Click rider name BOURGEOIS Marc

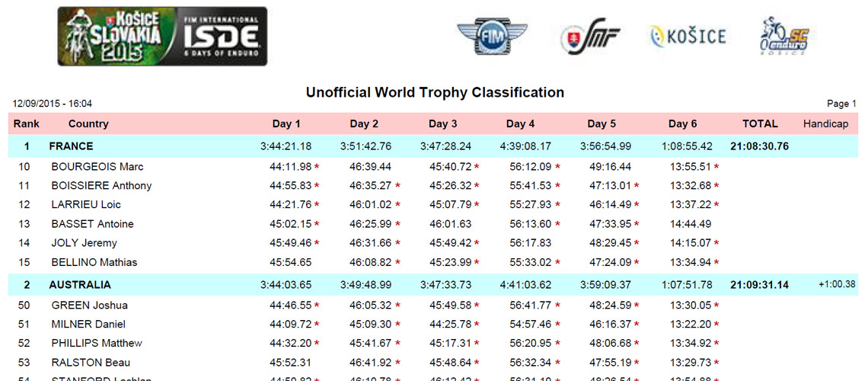(97, 167)
